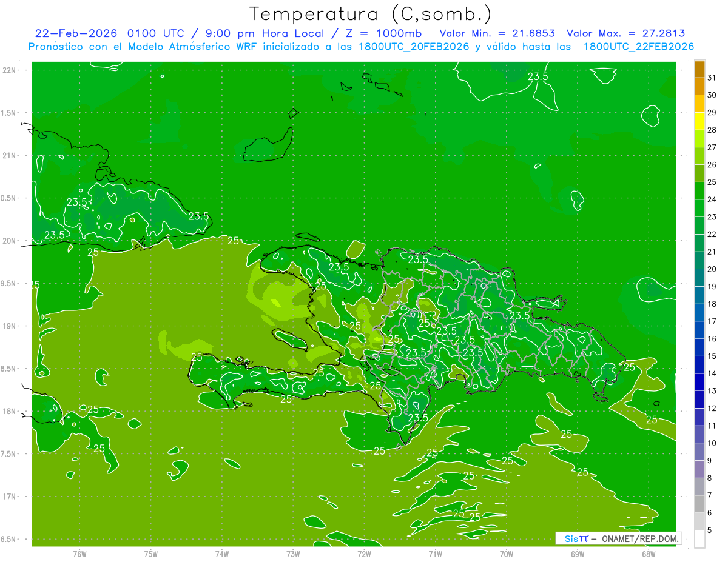Click the "0100 UTC" time text
Screen dimensions: 728x562
pyautogui.click(x=155, y=33)
